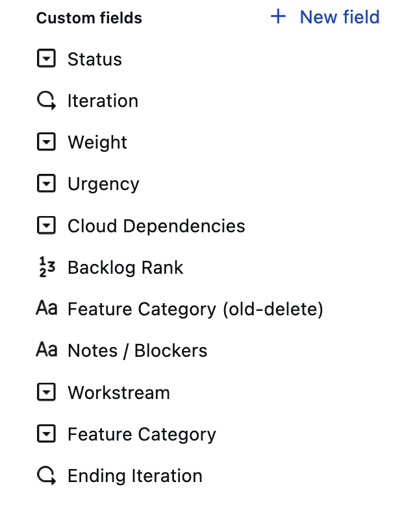Click the New field link
Viewport: 400px width, 532px height.
(339, 18)
